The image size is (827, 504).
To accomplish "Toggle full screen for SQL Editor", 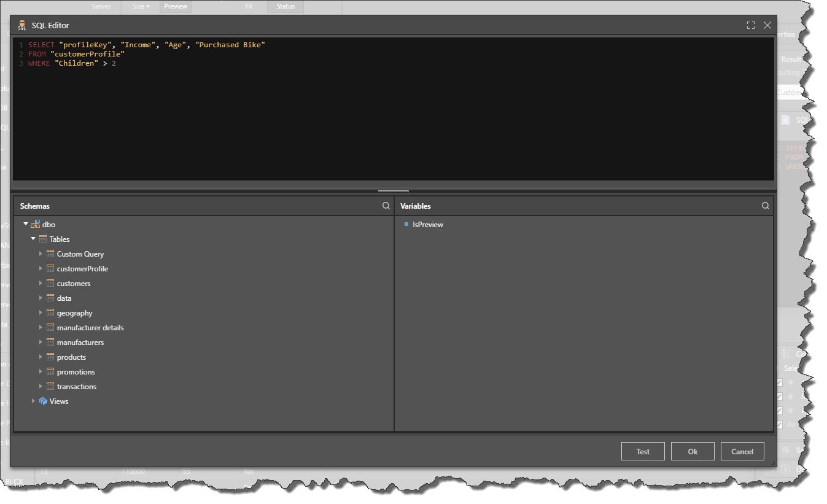I will coord(750,25).
